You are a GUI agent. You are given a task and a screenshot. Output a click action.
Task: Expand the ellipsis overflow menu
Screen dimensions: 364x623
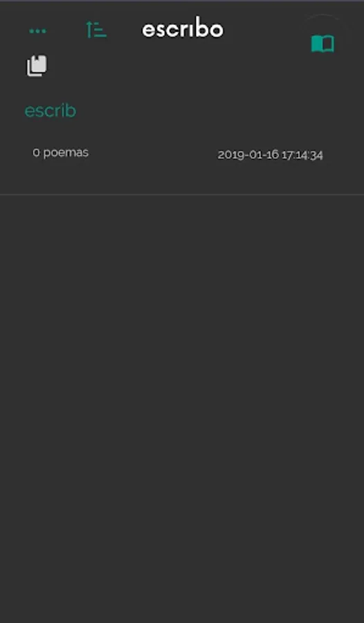coord(37,31)
